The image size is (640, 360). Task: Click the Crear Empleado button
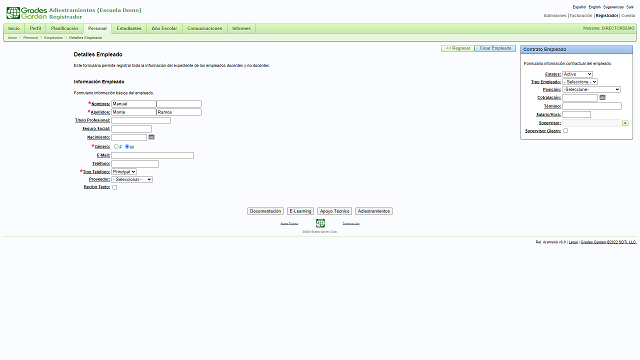pos(495,48)
